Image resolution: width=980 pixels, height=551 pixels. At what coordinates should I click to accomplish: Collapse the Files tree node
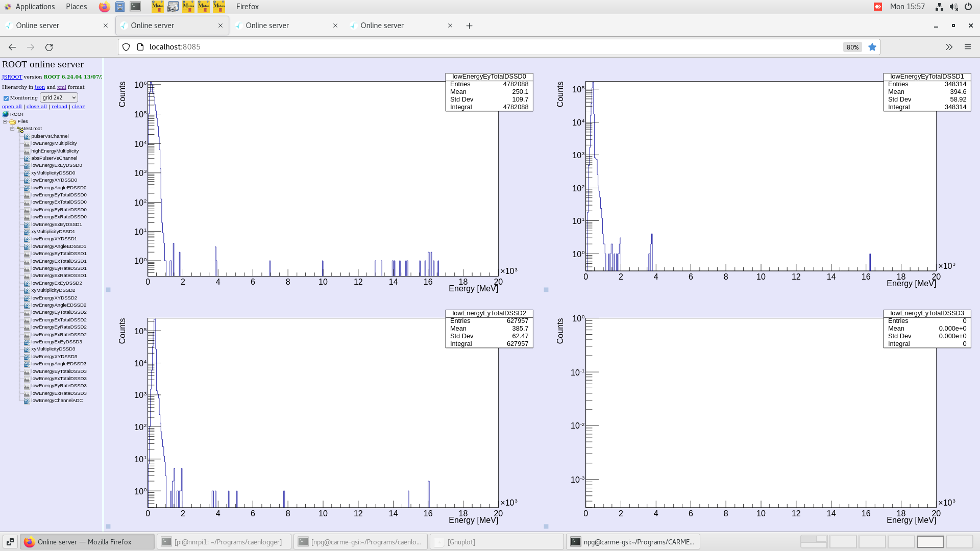(5, 121)
